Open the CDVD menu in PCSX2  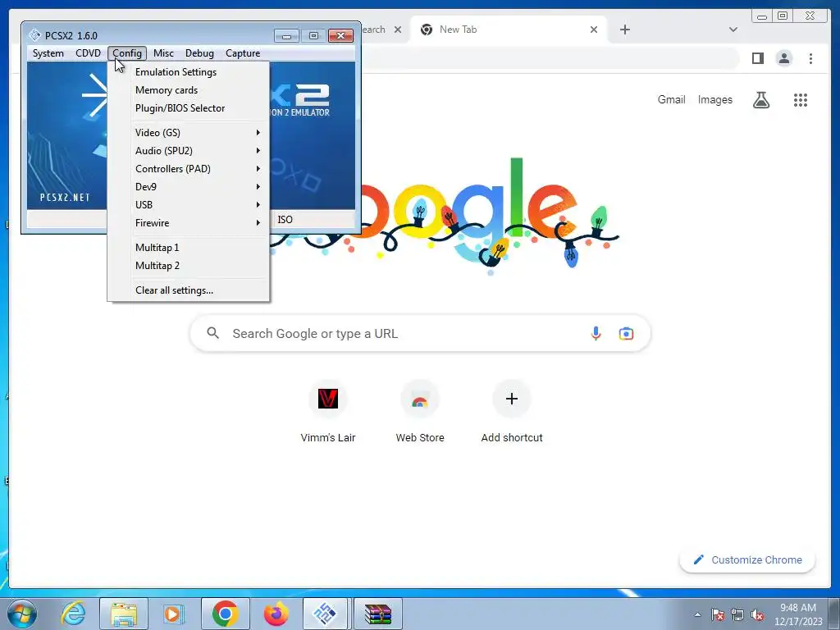pyautogui.click(x=88, y=53)
